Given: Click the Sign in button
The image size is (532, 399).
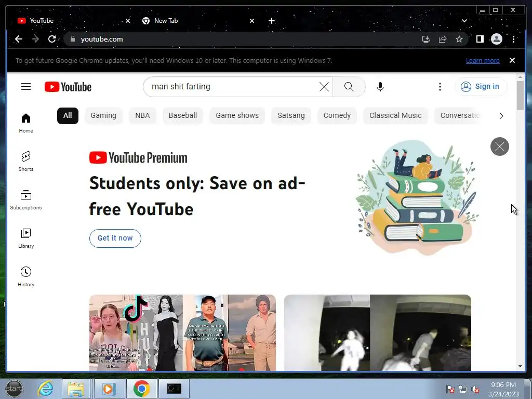Looking at the screenshot, I should pos(481,87).
